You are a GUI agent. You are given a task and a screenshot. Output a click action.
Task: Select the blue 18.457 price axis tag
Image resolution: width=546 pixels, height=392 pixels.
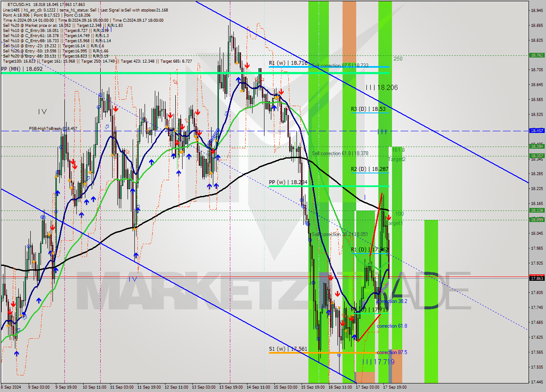click(x=537, y=131)
